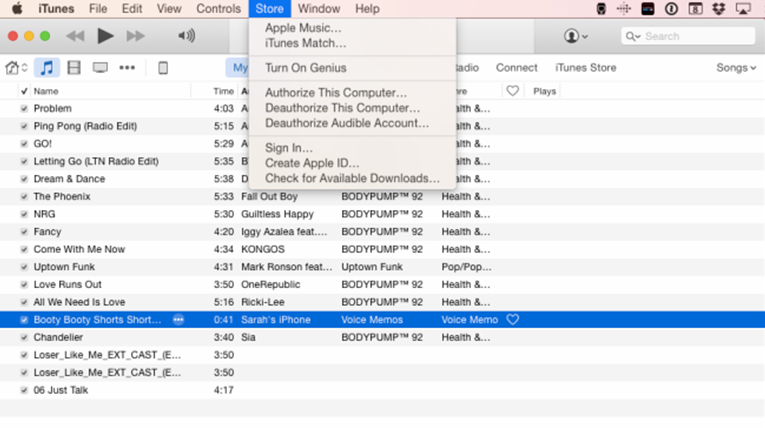Open the account user icon menu
The height and width of the screenshot is (428, 765).
coord(575,36)
